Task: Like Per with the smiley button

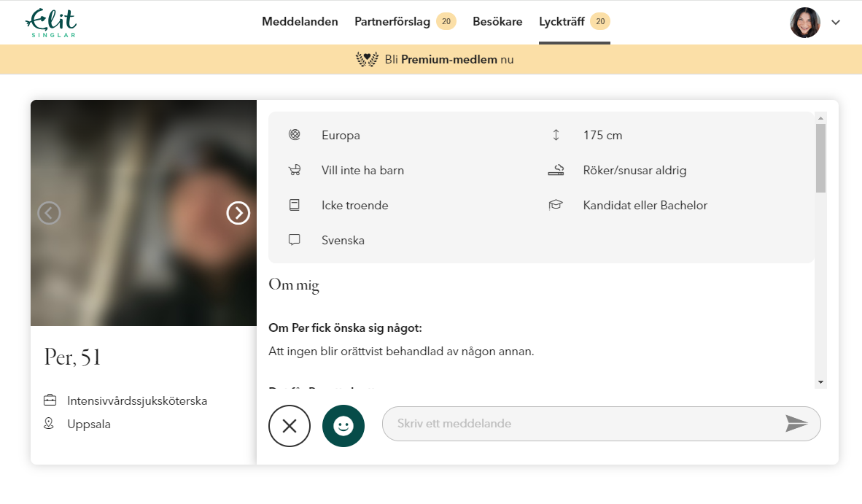Action: click(x=343, y=426)
